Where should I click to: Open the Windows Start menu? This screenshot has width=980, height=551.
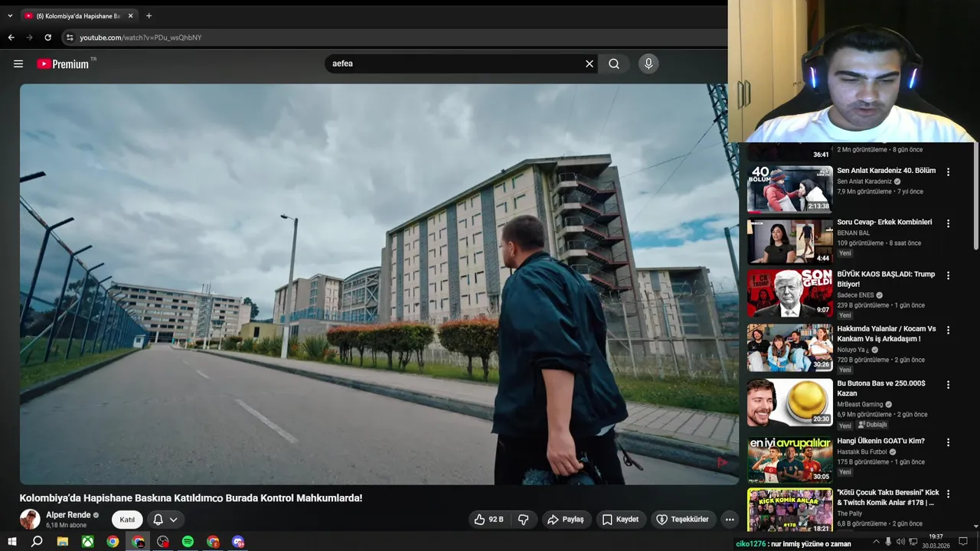click(x=11, y=541)
